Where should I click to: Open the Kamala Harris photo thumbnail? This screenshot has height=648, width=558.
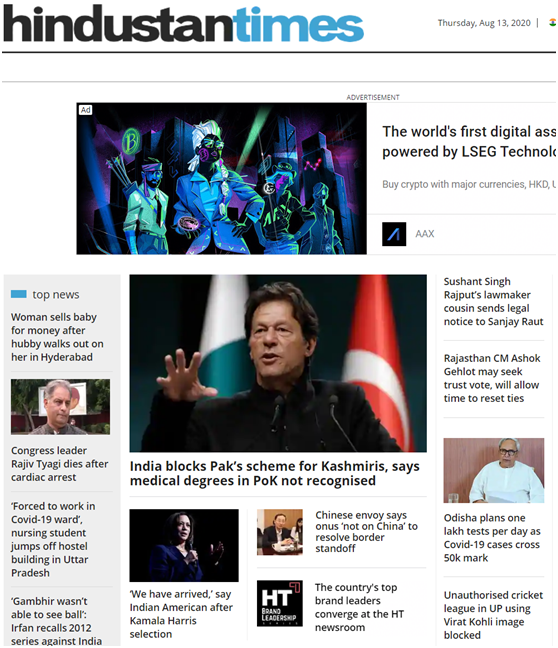pos(184,546)
